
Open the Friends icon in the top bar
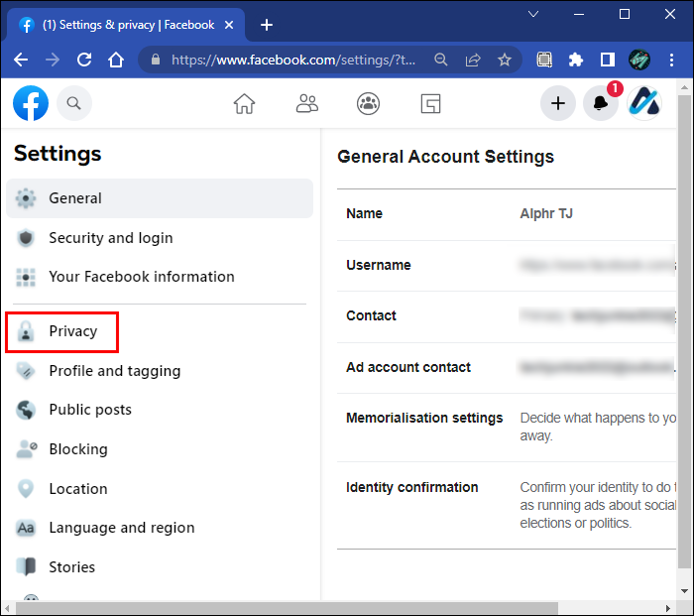tap(307, 103)
